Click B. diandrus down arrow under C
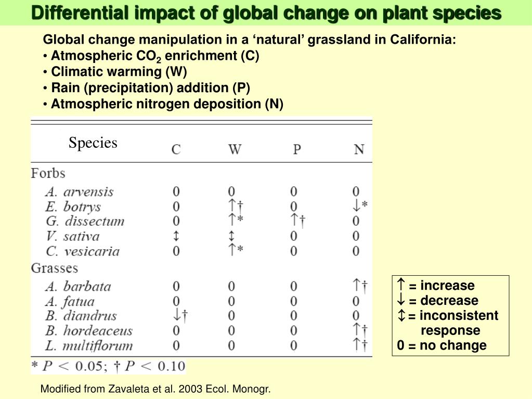532x399 pixels. click(x=177, y=315)
